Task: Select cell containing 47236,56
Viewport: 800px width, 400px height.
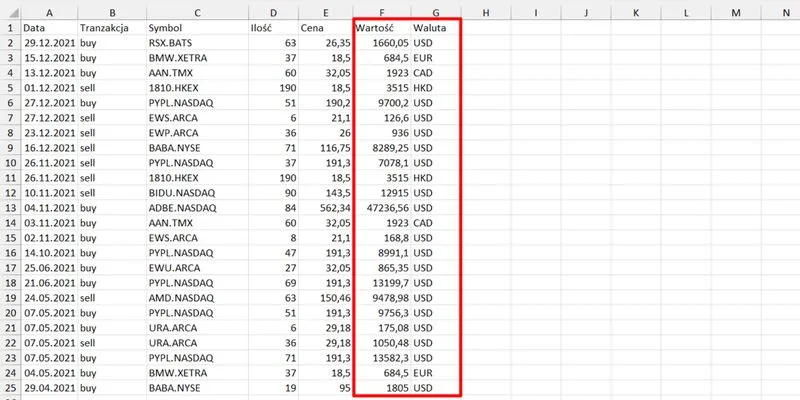Action: tap(383, 207)
